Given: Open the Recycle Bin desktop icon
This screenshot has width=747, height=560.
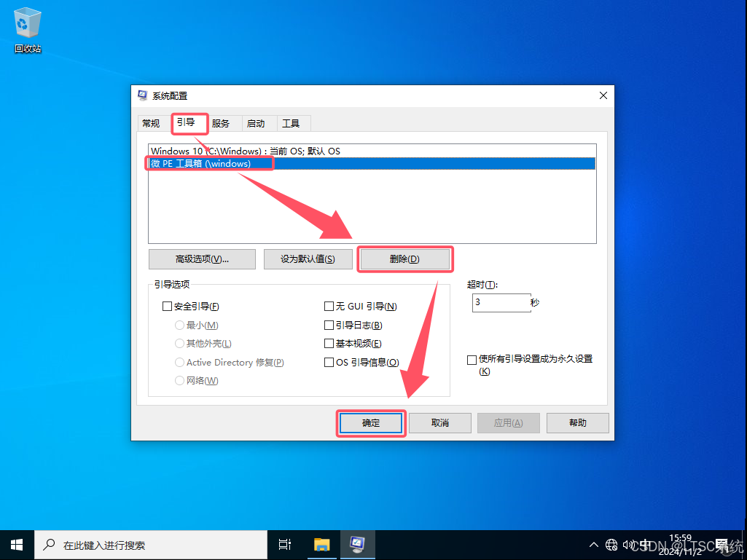Looking at the screenshot, I should [x=27, y=30].
